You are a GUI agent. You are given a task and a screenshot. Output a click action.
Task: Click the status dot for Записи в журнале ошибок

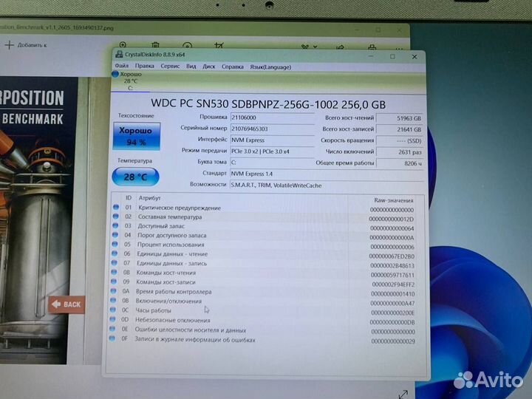click(x=112, y=338)
